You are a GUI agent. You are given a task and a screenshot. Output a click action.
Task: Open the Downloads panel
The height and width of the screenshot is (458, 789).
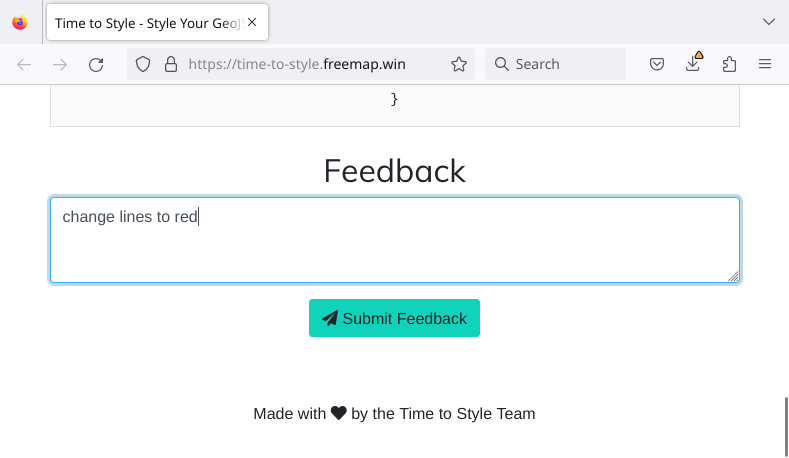693,63
